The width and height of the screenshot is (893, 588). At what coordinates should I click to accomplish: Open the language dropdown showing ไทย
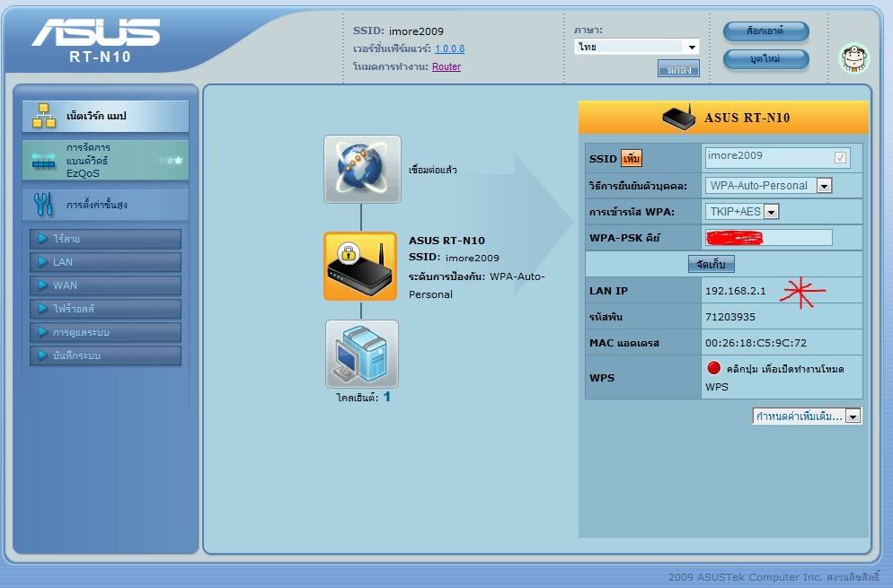[637, 47]
